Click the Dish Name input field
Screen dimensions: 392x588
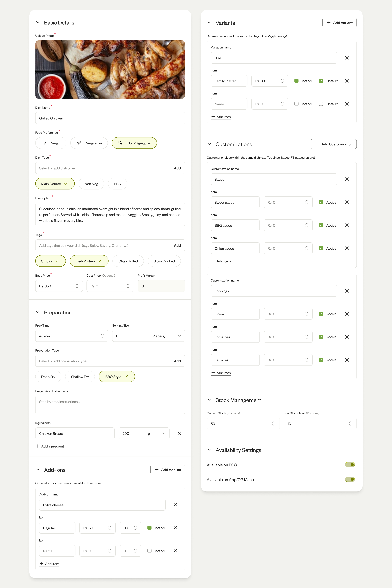click(x=110, y=118)
